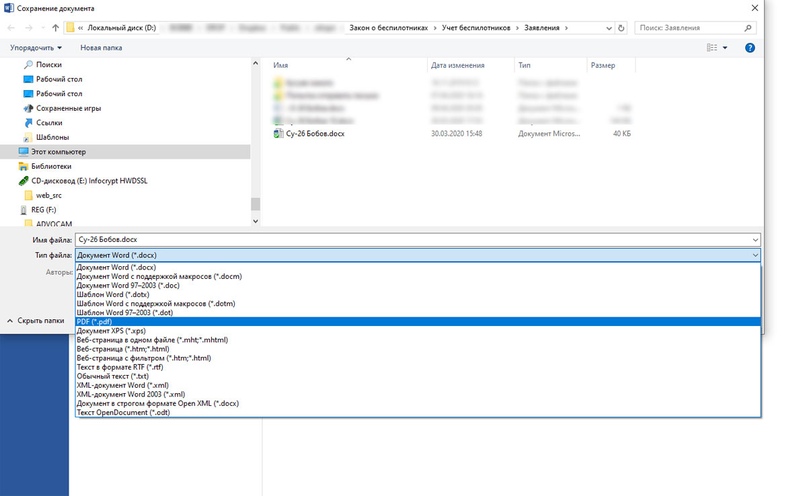Open the help question mark icon
Image resolution: width=807 pixels, height=496 pixels.
coord(749,47)
